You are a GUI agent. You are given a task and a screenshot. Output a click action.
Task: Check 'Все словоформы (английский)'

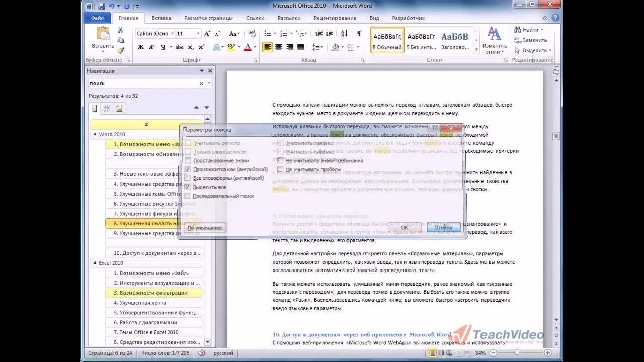(x=188, y=178)
